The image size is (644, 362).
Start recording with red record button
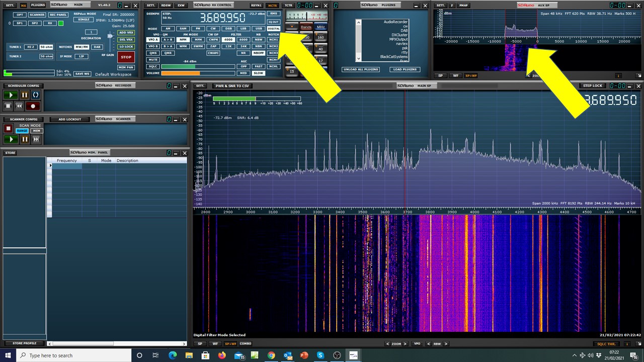pos(33,106)
